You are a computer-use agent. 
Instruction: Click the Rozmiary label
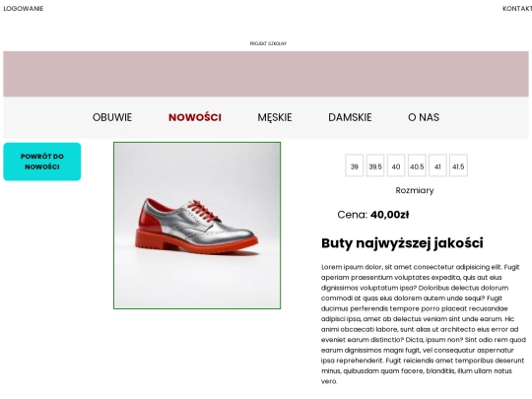pyautogui.click(x=415, y=190)
